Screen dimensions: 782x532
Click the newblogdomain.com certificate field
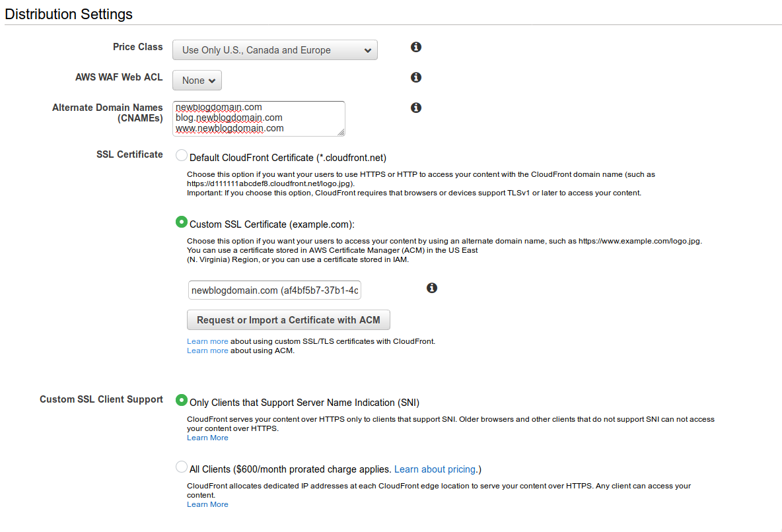click(x=274, y=290)
